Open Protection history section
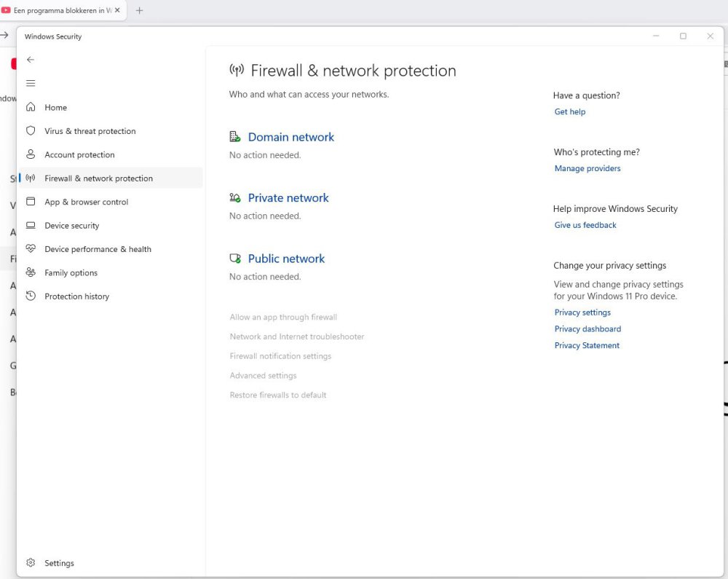Viewport: 728px width, 579px height. click(111, 296)
